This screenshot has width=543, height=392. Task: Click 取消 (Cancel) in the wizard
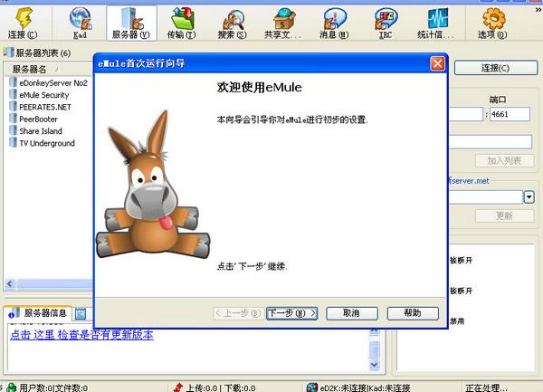pyautogui.click(x=352, y=313)
